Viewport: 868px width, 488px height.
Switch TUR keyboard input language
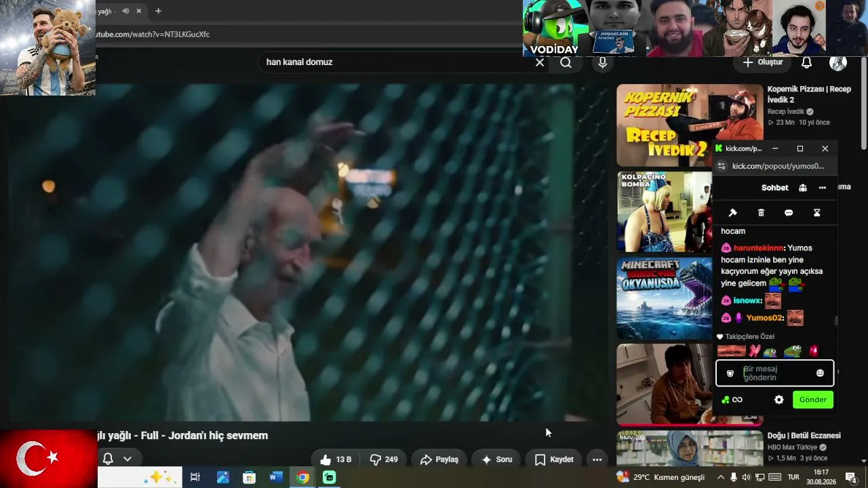point(793,477)
